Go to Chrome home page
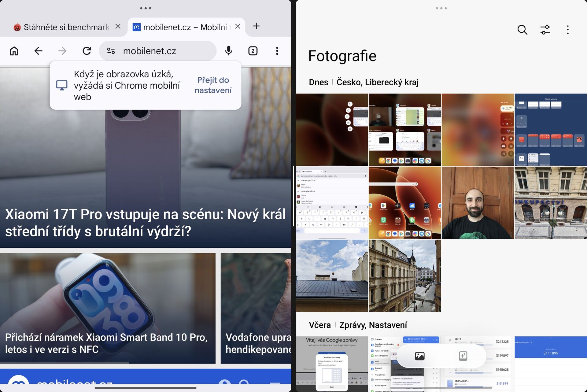Image resolution: width=587 pixels, height=392 pixels. click(14, 51)
